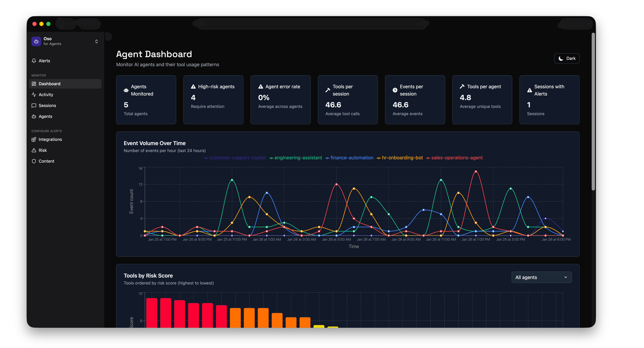644x348 pixels.
Task: Click the Integrations blocks icon
Action: click(x=34, y=139)
